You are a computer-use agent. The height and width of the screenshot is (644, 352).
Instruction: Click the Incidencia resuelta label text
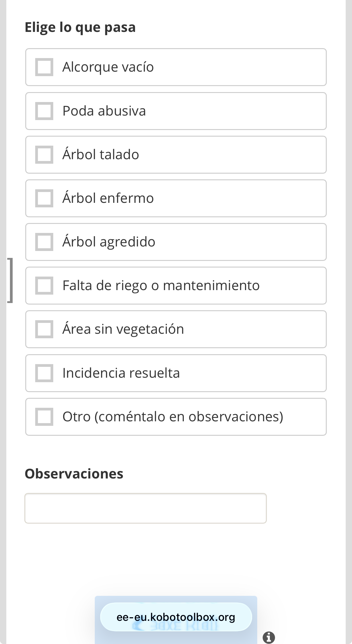[121, 373]
